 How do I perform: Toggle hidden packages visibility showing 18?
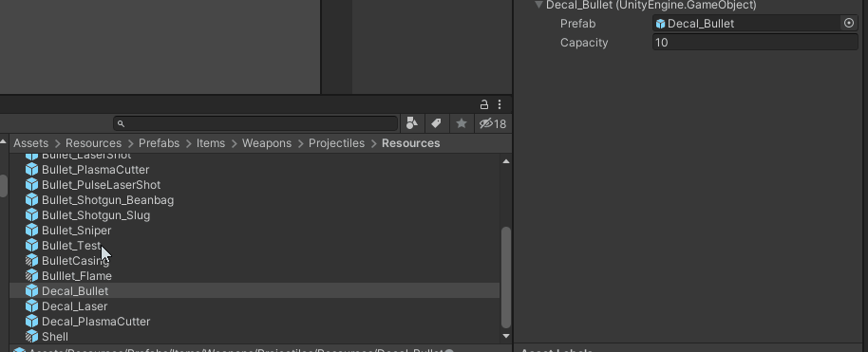coord(493,123)
